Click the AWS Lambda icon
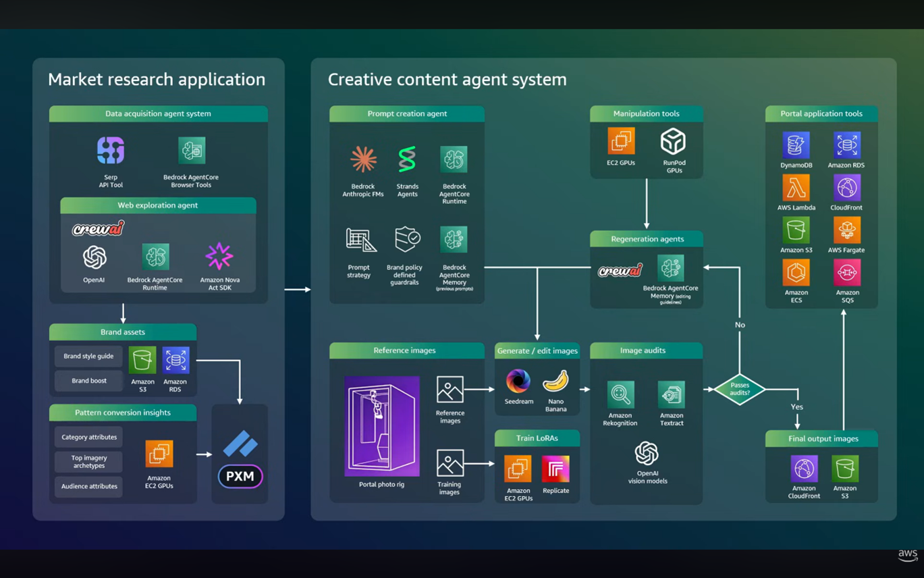The image size is (924, 578). pos(796,188)
